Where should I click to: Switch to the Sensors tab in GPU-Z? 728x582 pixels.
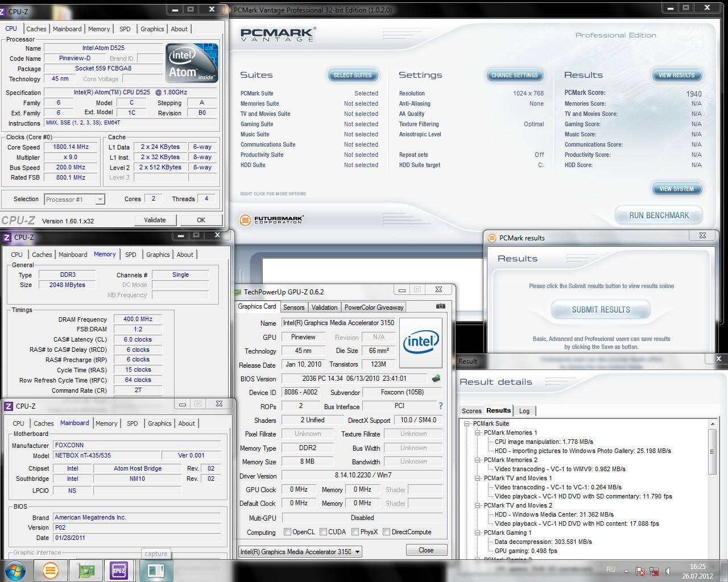coord(294,307)
